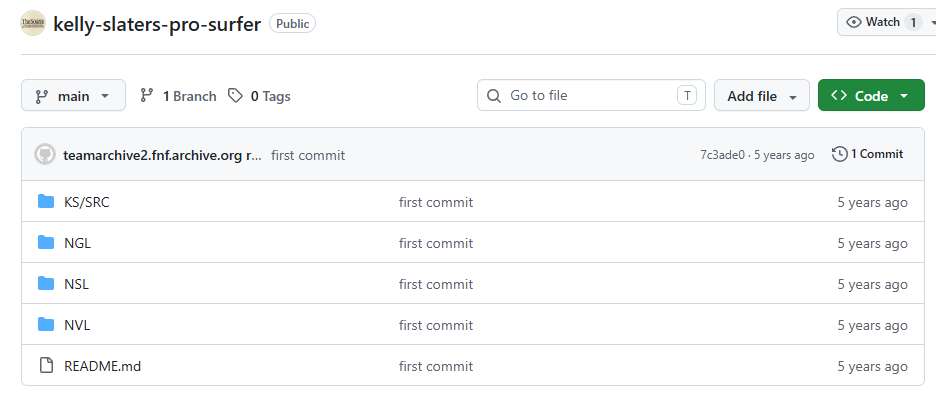
Task: Click the Public visibility badge
Action: pos(292,24)
